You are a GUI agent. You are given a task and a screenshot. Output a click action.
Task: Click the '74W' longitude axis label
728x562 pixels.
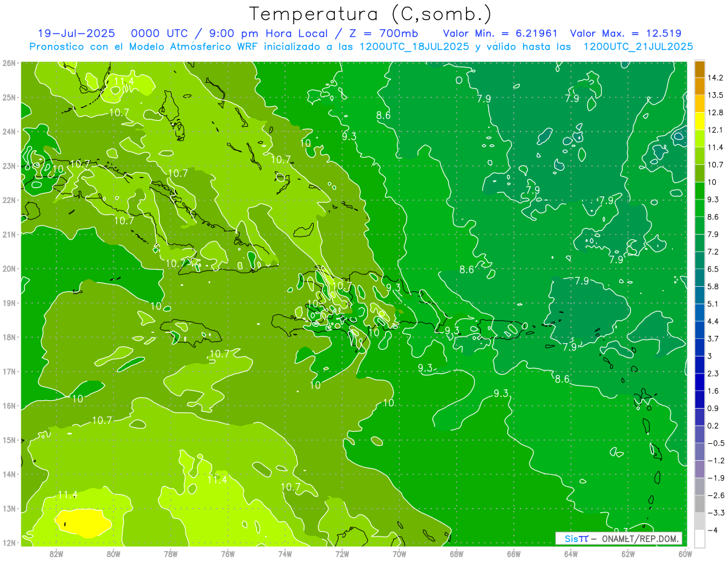tap(285, 554)
